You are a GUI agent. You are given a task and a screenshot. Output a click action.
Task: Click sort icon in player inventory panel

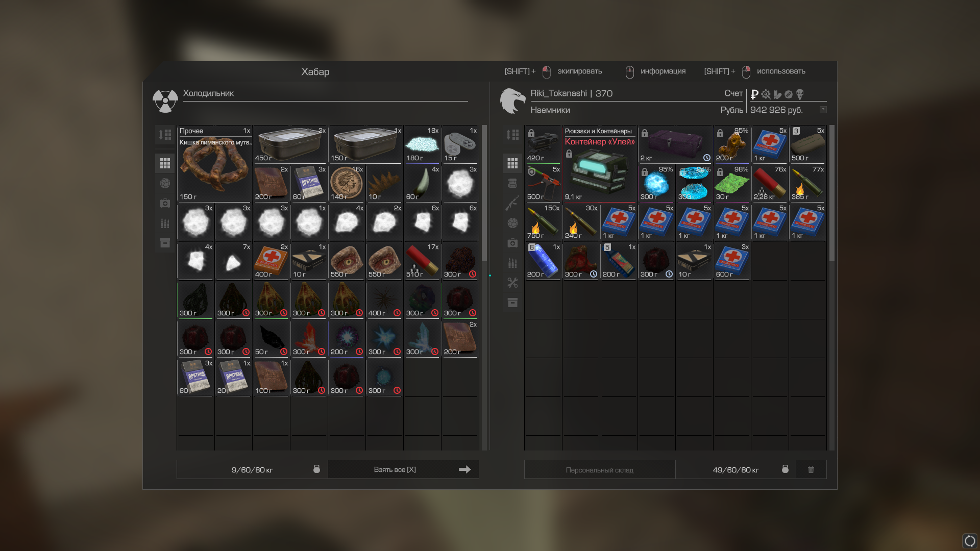512,135
